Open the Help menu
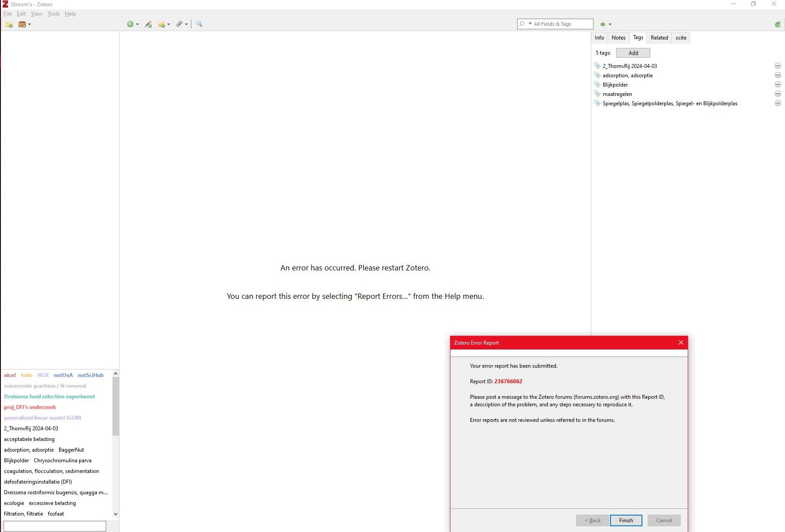This screenshot has width=785, height=532. pyautogui.click(x=70, y=14)
